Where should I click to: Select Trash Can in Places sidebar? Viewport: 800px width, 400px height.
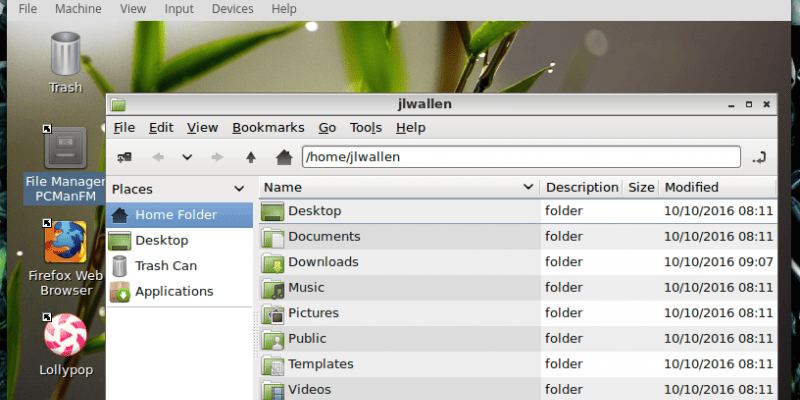(180, 266)
